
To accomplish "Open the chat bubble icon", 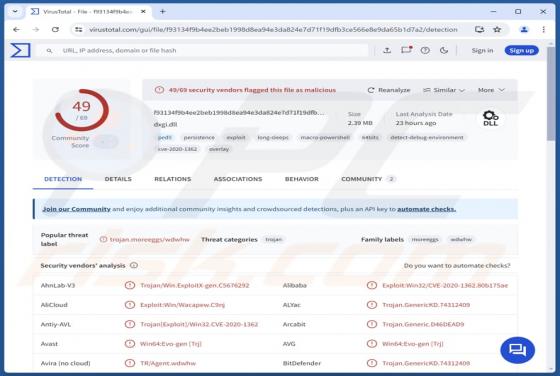I will tap(518, 350).
